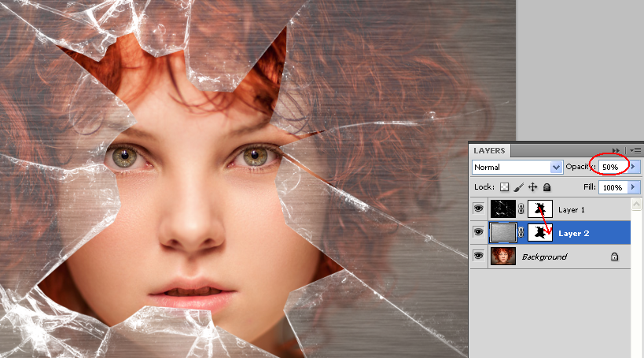Select the Layer 1 mask thumbnail
The width and height of the screenshot is (644, 358).
(540, 209)
